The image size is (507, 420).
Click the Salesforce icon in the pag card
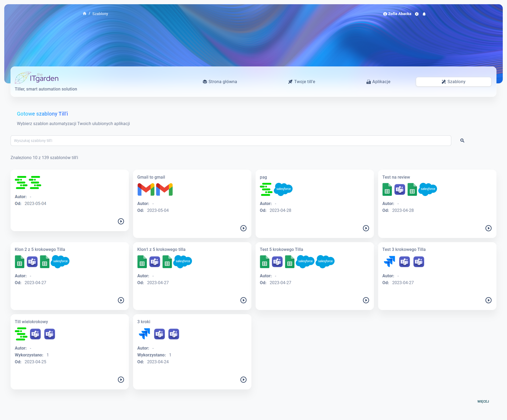coord(283,189)
